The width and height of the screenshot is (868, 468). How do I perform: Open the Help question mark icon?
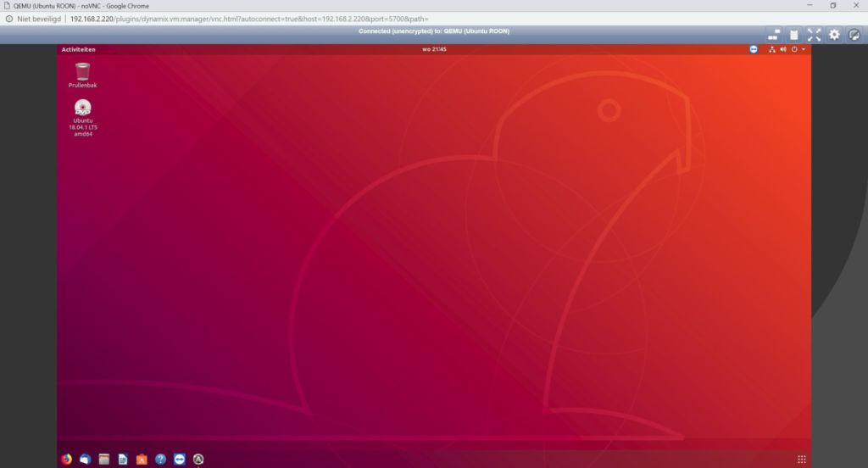160,460
